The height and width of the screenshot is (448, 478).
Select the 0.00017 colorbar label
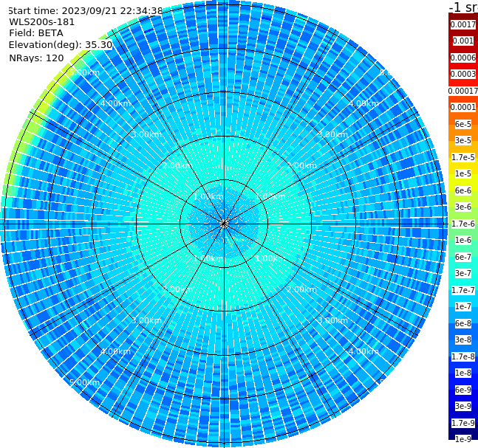point(463,91)
